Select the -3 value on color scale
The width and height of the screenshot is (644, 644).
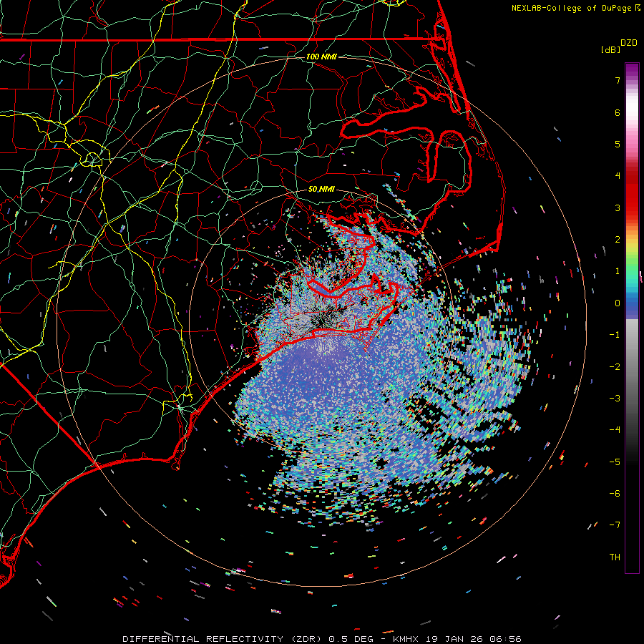click(615, 399)
